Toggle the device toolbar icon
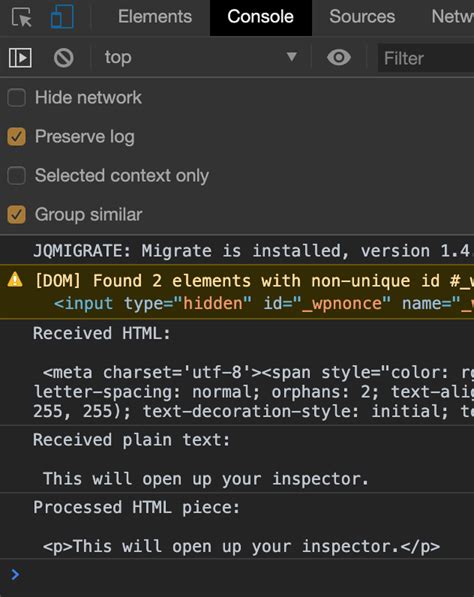This screenshot has height=597, width=474. click(62, 16)
